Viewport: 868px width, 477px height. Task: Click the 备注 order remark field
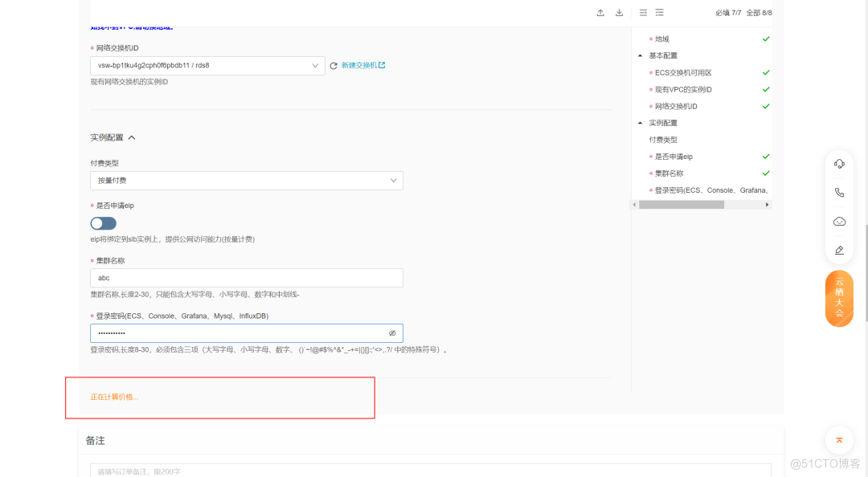431,471
